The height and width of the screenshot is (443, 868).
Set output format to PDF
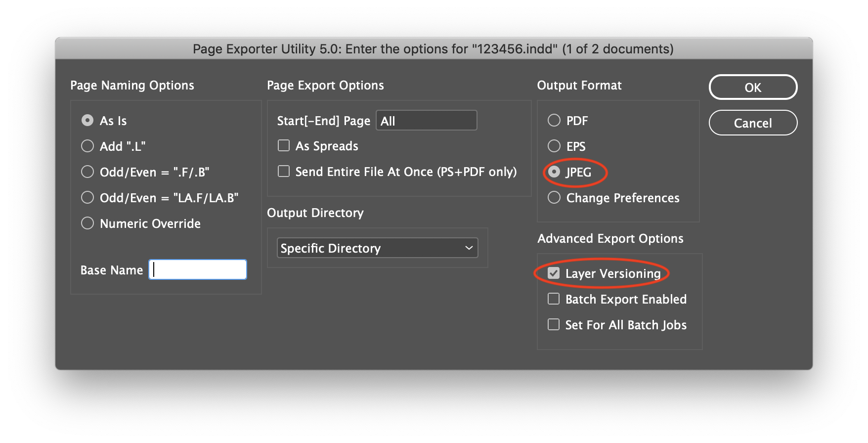(x=553, y=120)
